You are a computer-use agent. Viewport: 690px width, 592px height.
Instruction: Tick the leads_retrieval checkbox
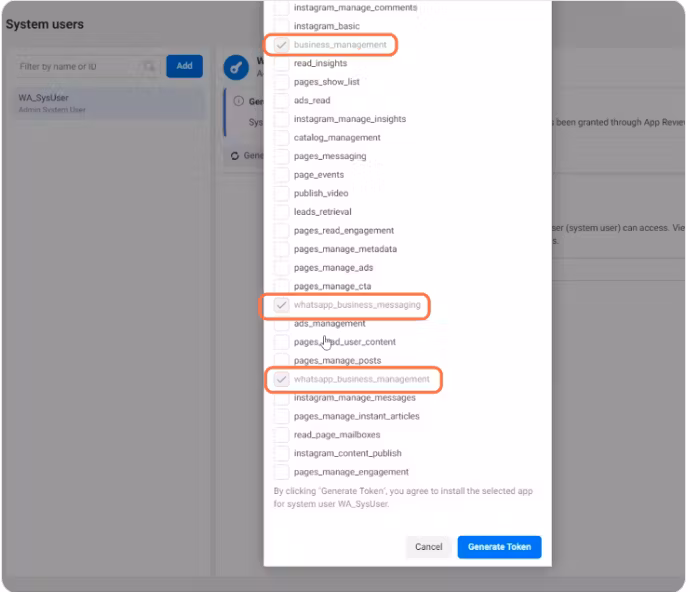(282, 212)
